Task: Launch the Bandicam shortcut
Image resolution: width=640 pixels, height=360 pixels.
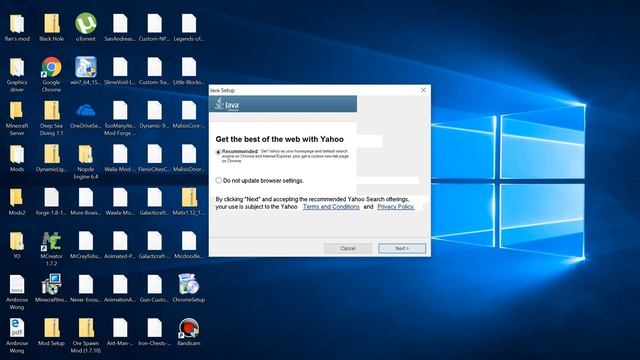Action: pos(188,332)
